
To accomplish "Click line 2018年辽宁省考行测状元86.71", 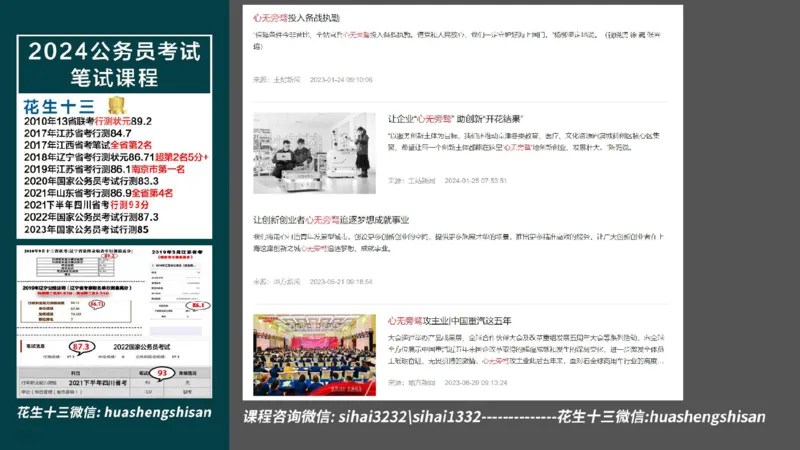I will 116,157.
